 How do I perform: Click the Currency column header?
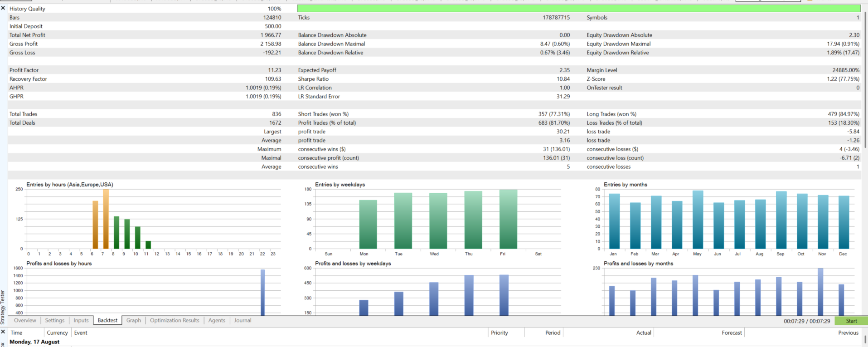[x=57, y=332]
